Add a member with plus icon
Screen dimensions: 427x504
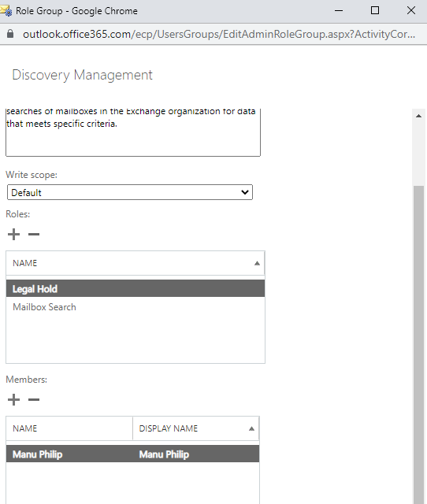[13, 399]
